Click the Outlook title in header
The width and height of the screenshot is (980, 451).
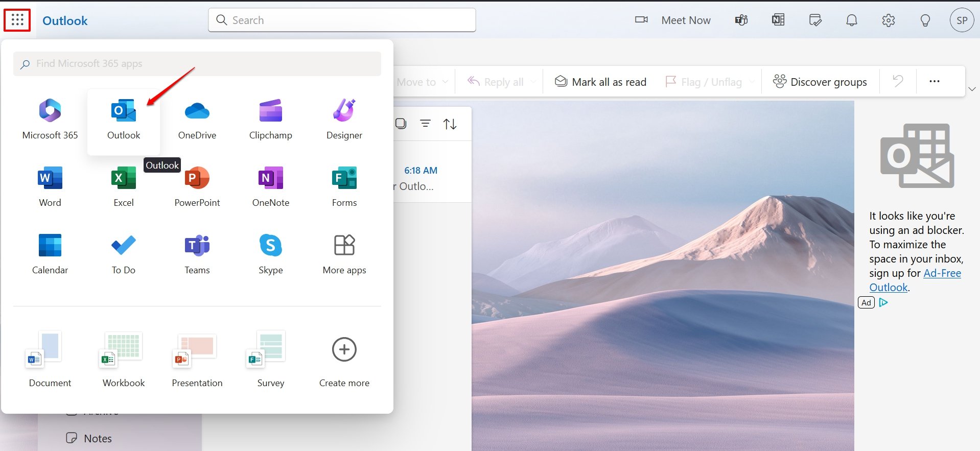(65, 20)
